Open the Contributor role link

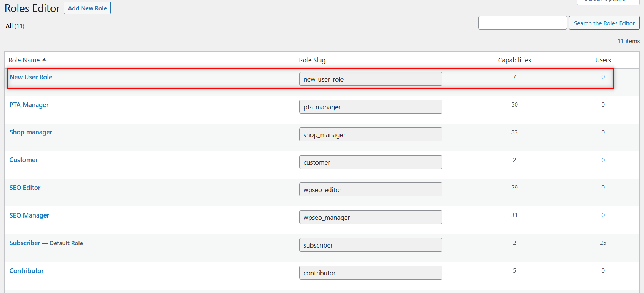27,271
